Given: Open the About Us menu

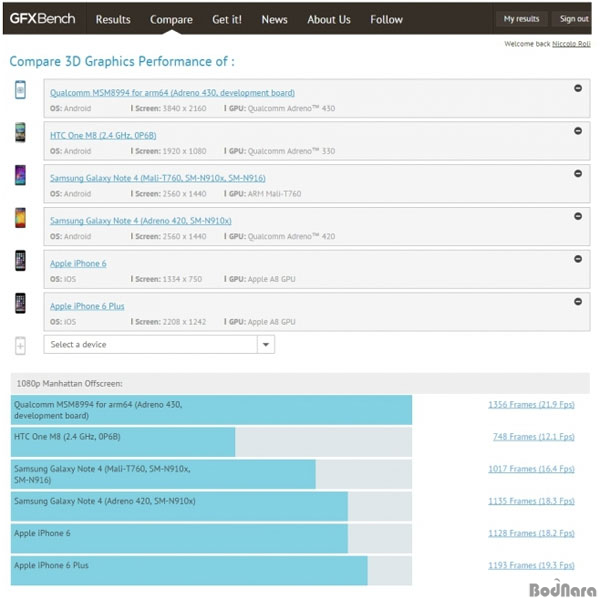Looking at the screenshot, I should pyautogui.click(x=329, y=20).
